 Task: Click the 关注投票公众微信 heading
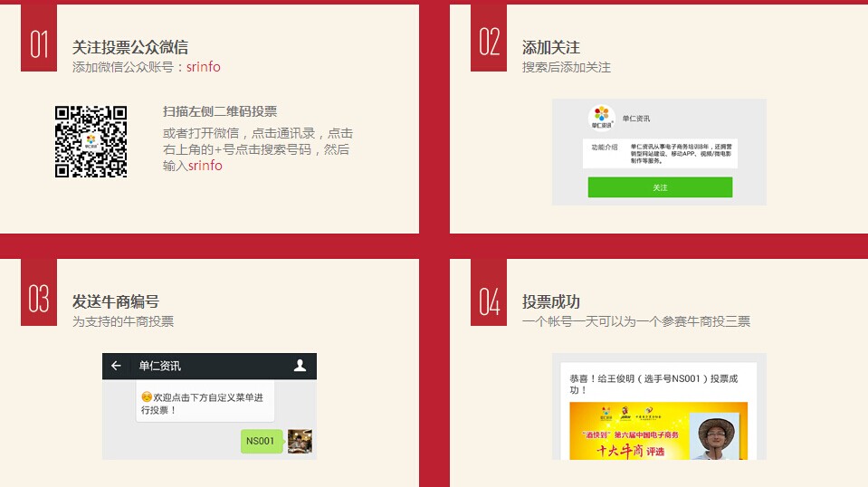click(130, 47)
